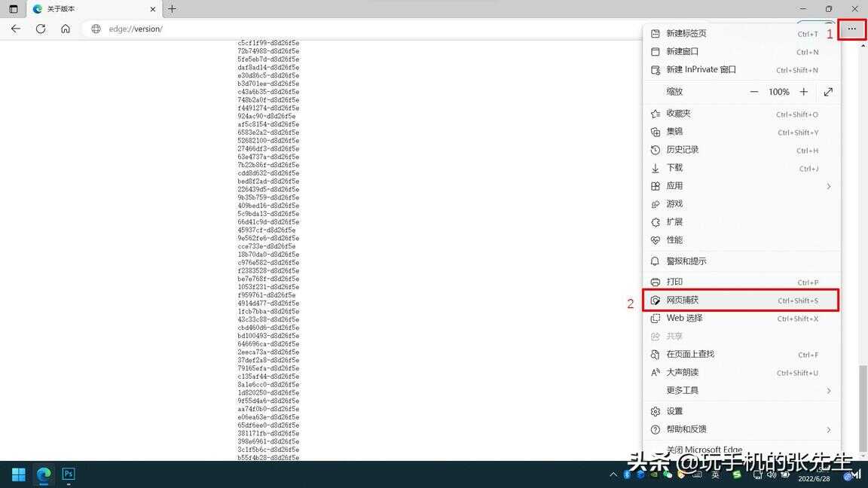Open 性能 performance
Viewport: 868px width, 488px height.
pos(741,240)
